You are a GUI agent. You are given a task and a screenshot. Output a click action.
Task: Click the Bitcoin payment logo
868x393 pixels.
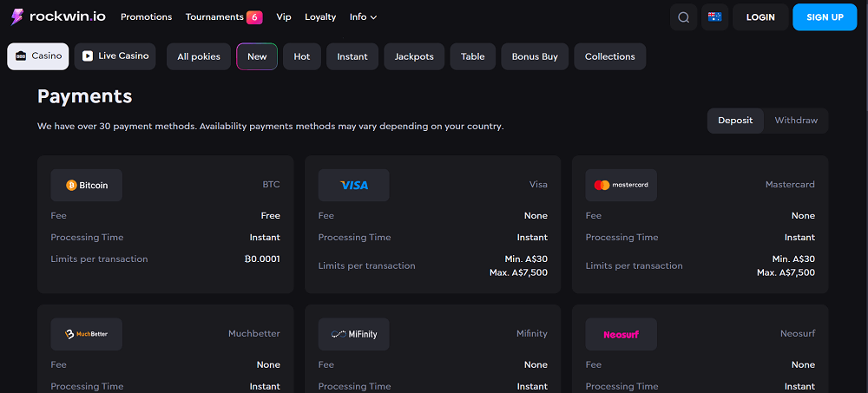tap(86, 186)
